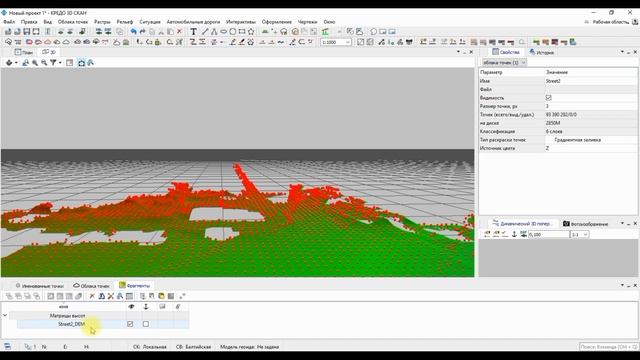This screenshot has width=640, height=360.
Task: Open the Автомобильные дороги menu
Action: (x=193, y=22)
